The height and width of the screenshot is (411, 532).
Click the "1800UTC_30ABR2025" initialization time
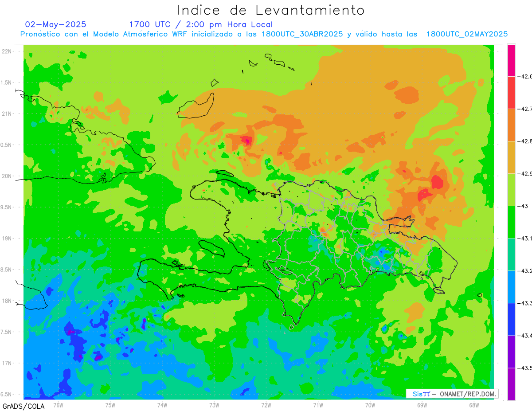302,34
